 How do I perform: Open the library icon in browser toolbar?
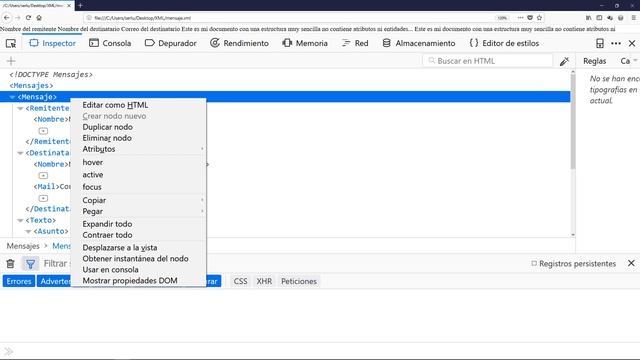589,18
